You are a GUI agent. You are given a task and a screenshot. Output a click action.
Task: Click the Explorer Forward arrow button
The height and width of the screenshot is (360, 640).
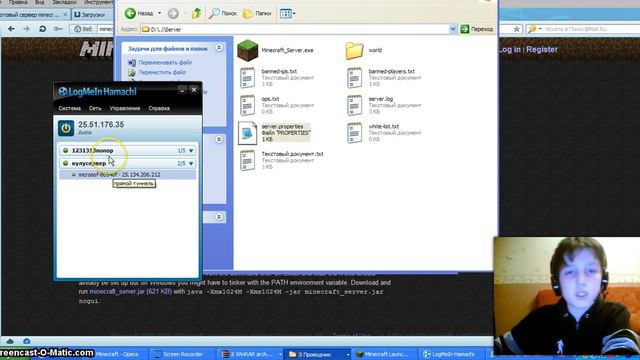(173, 13)
